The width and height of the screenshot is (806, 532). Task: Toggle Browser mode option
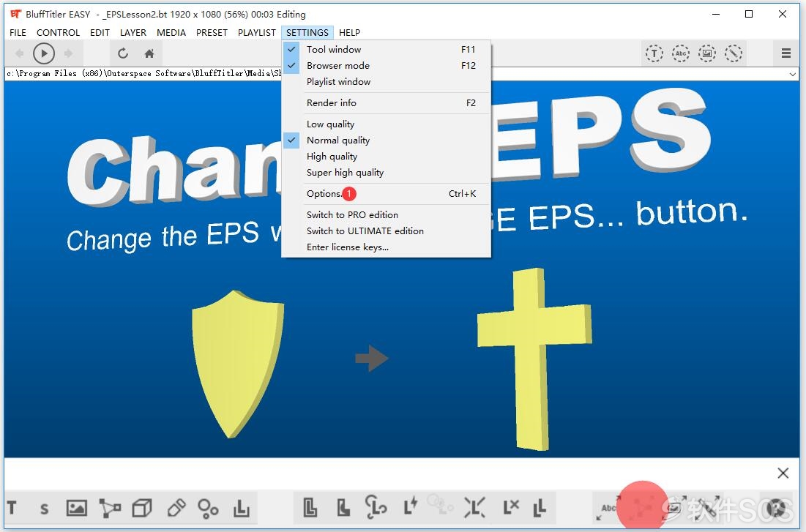point(387,65)
